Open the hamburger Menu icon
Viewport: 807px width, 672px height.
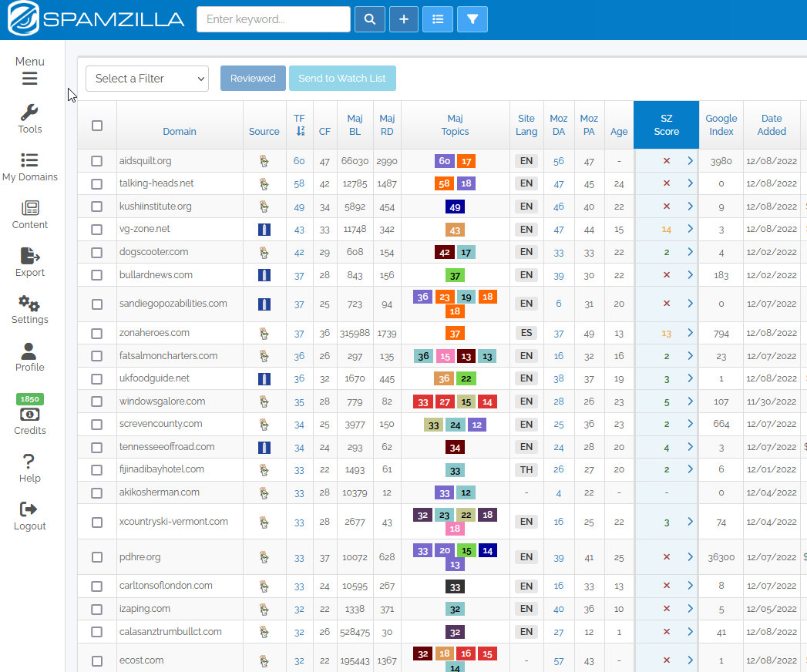click(30, 79)
